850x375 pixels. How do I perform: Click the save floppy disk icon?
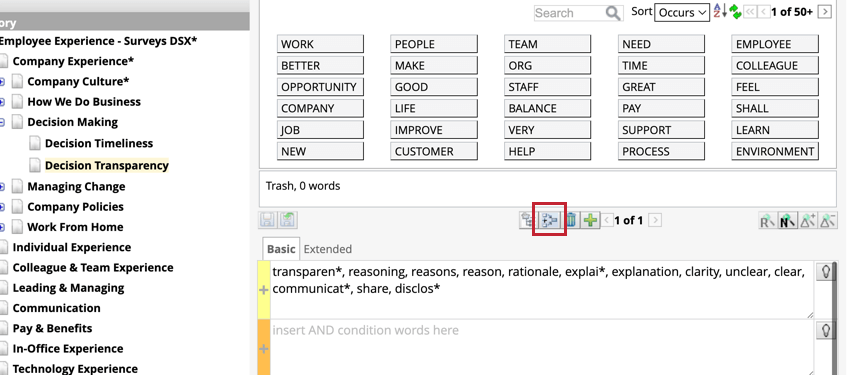point(267,220)
